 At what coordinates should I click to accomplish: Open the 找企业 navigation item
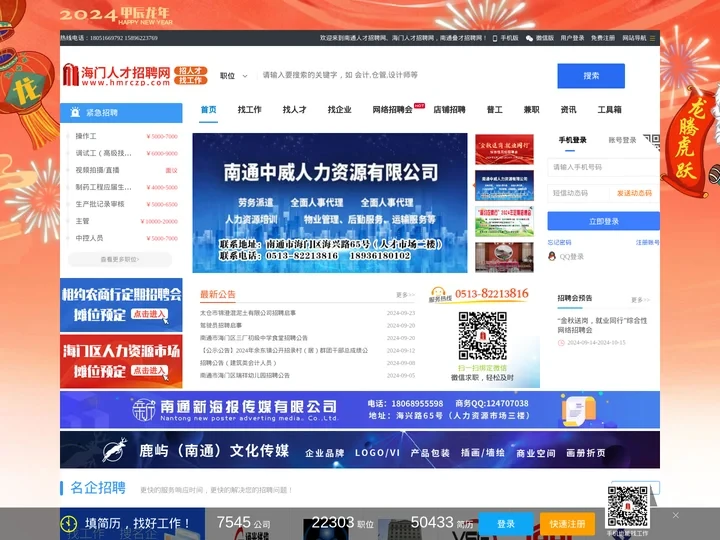tap(339, 110)
